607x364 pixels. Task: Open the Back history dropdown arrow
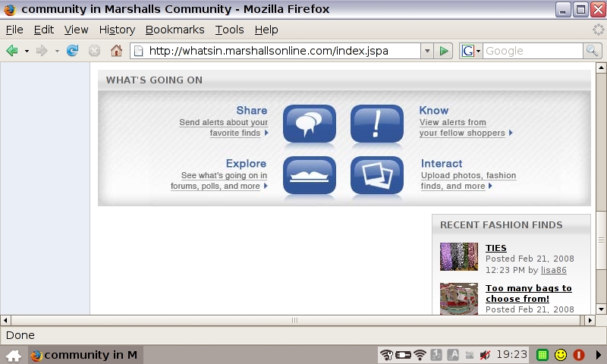[27, 51]
